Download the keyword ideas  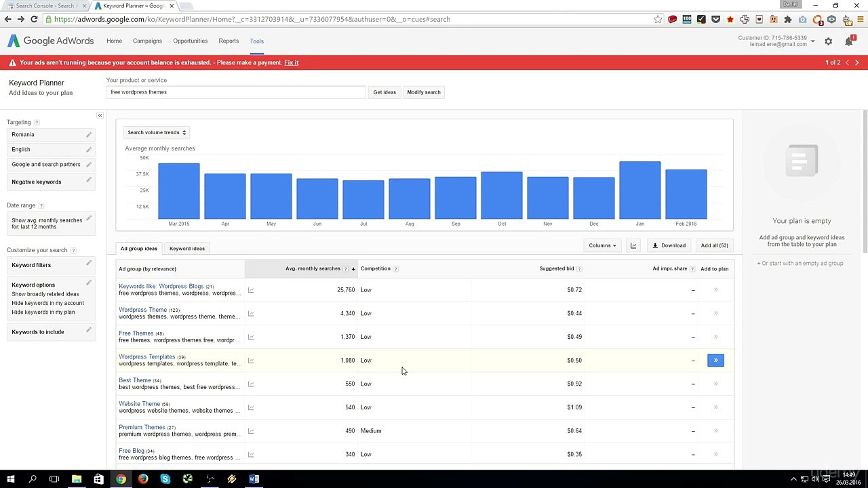point(669,245)
